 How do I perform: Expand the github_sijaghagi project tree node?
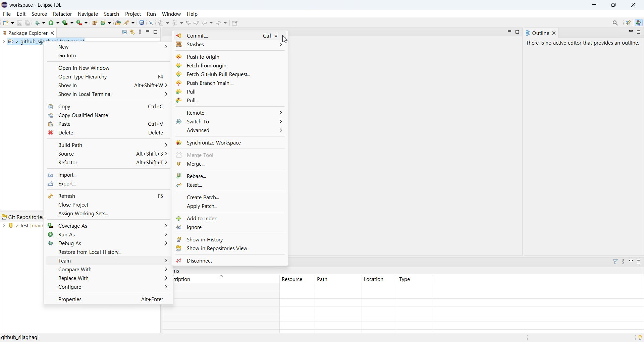coord(4,42)
